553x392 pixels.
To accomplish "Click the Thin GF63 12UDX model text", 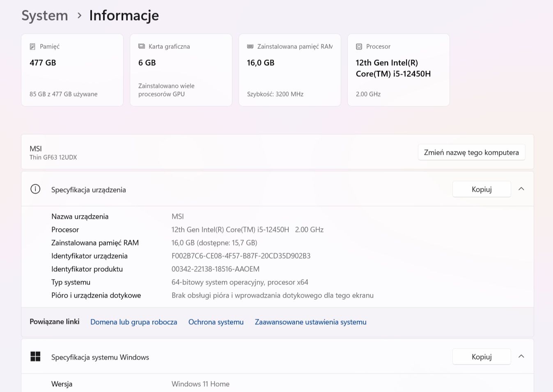I will [53, 158].
